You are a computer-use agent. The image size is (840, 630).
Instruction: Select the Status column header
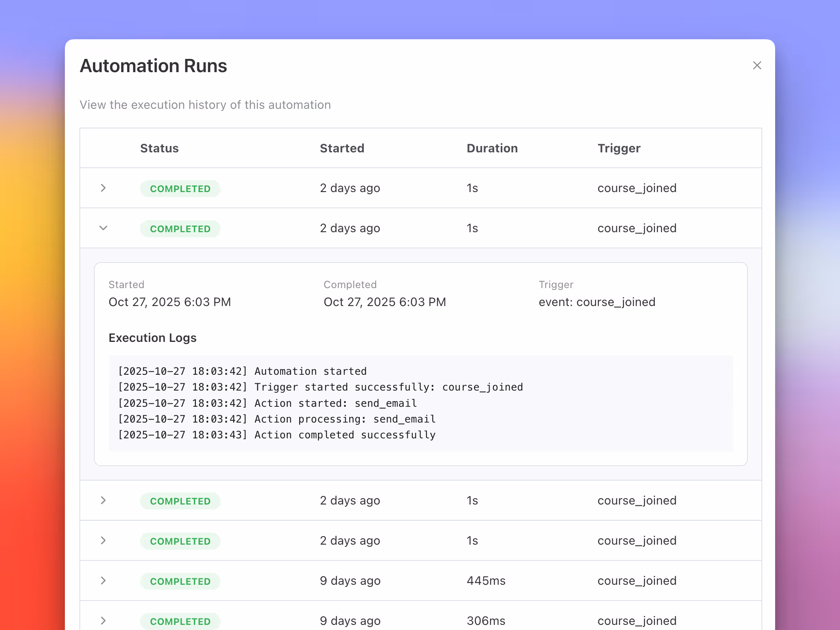click(159, 148)
